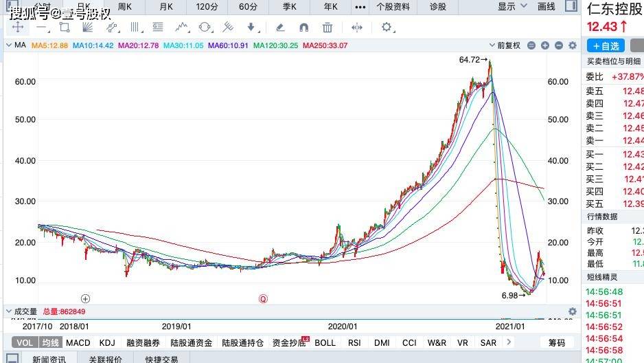The width and height of the screenshot is (644, 363).
Task: Enable the magnet snap tool
Action: pyautogui.click(x=303, y=27)
